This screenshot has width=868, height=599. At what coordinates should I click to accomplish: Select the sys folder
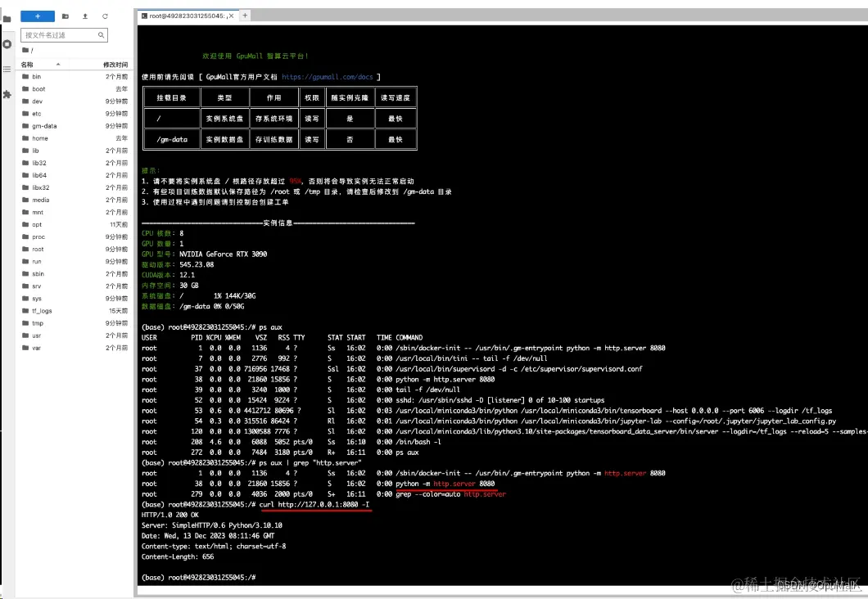tap(75, 299)
